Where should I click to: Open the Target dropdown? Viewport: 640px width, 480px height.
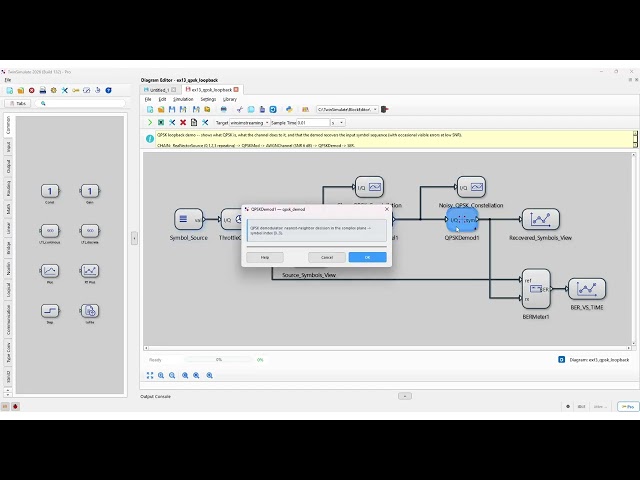pos(249,122)
